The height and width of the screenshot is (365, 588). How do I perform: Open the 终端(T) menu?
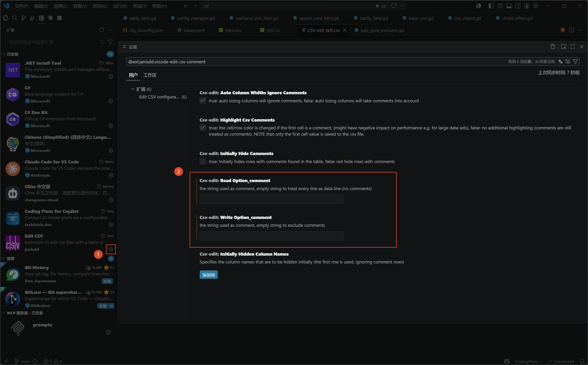[x=140, y=6]
